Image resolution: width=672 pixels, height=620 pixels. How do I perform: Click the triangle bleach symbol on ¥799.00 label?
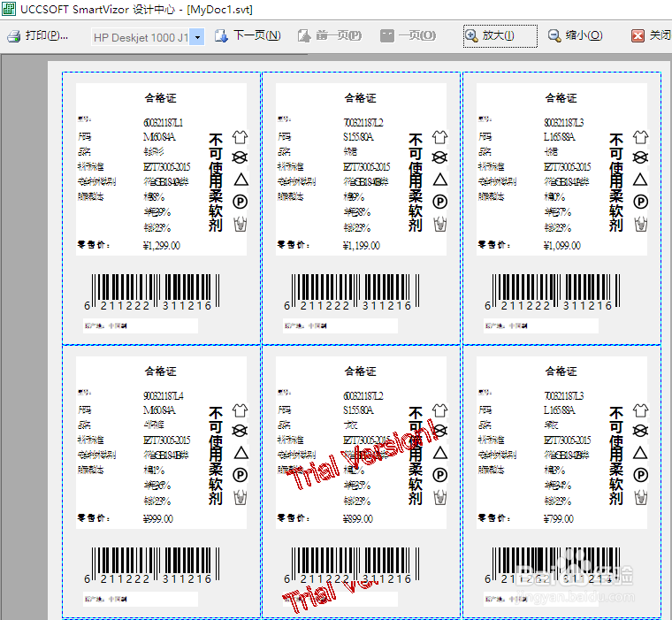[x=640, y=452]
